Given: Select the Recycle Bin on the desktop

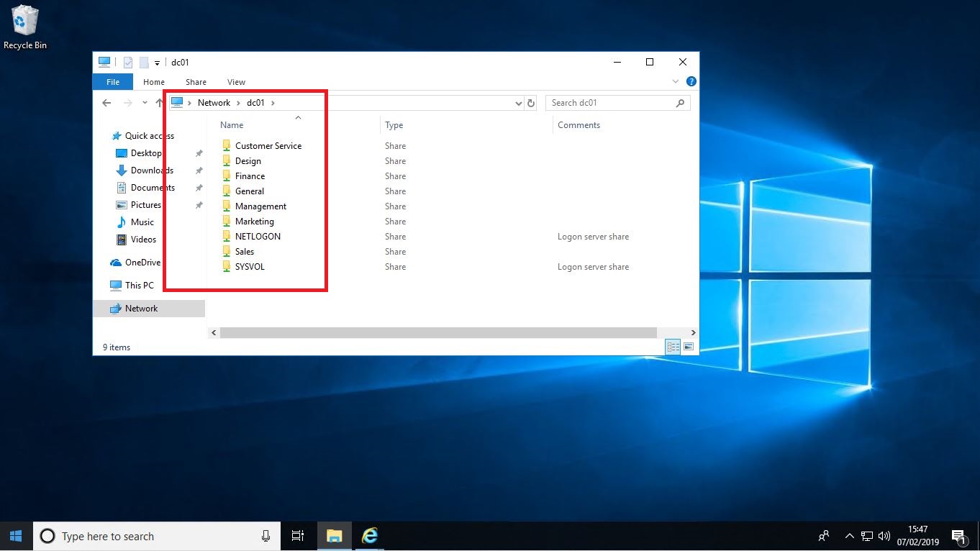Looking at the screenshot, I should (24, 22).
